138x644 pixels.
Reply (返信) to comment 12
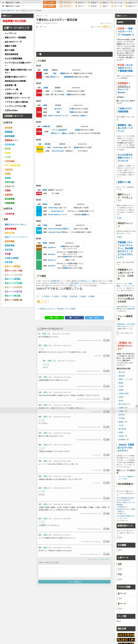pyautogui.click(x=106, y=371)
